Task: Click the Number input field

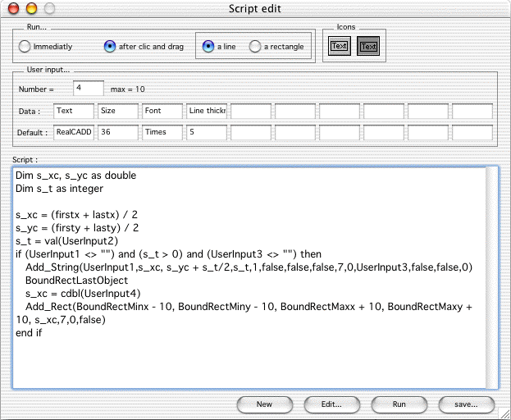Action: pos(89,89)
